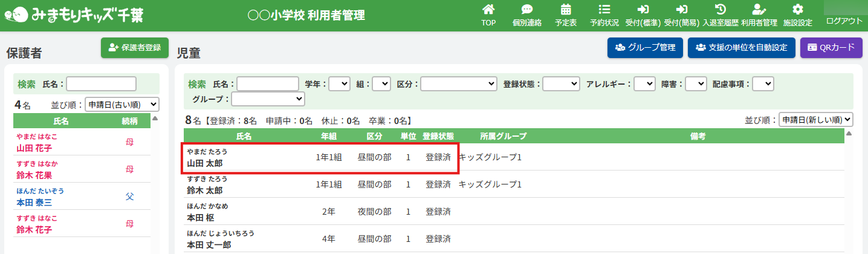Open 予約状況 list icon

click(604, 10)
